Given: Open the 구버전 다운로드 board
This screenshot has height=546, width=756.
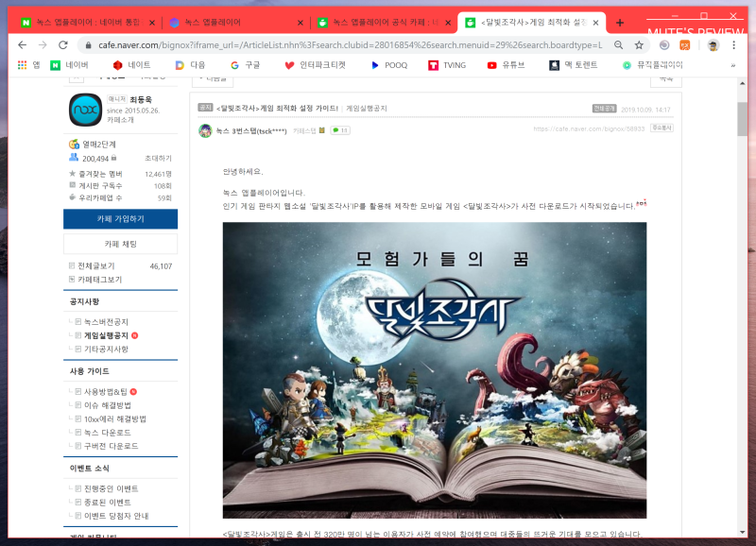Looking at the screenshot, I should (111, 446).
